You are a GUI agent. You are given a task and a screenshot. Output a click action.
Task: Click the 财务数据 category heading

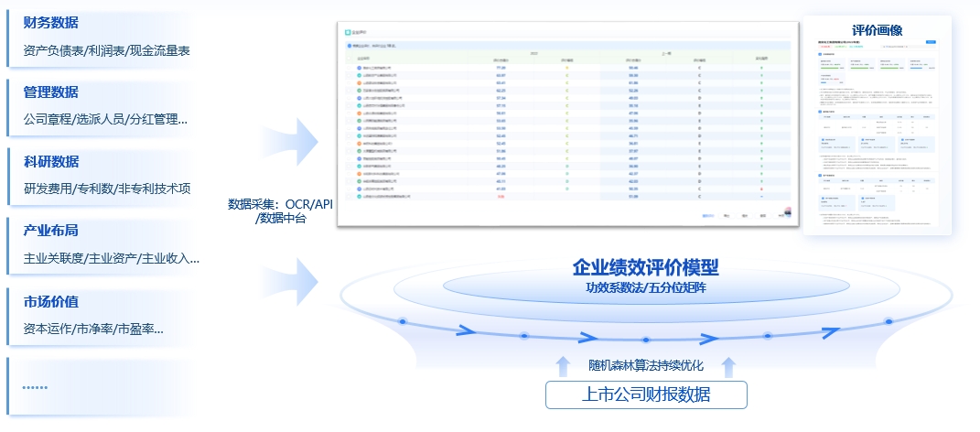click(x=51, y=23)
